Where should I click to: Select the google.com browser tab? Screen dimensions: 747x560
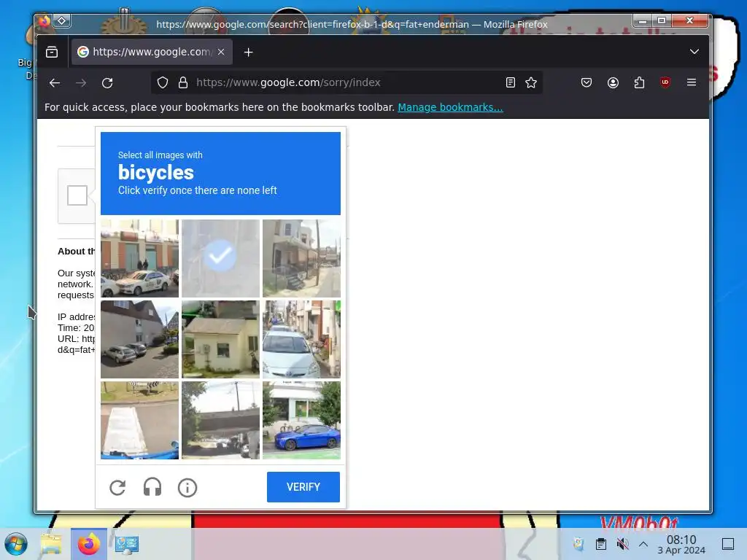coord(152,52)
